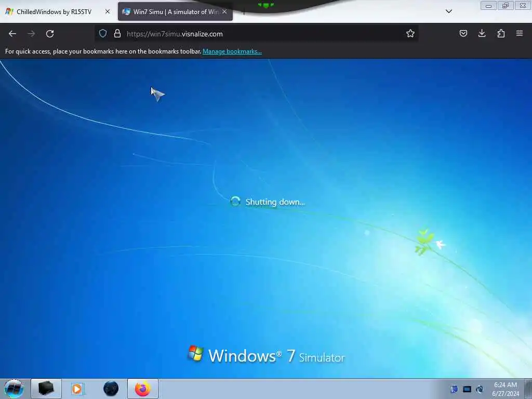This screenshot has height=399, width=532.
Task: Open the power icon in system tray
Action: [x=480, y=389]
